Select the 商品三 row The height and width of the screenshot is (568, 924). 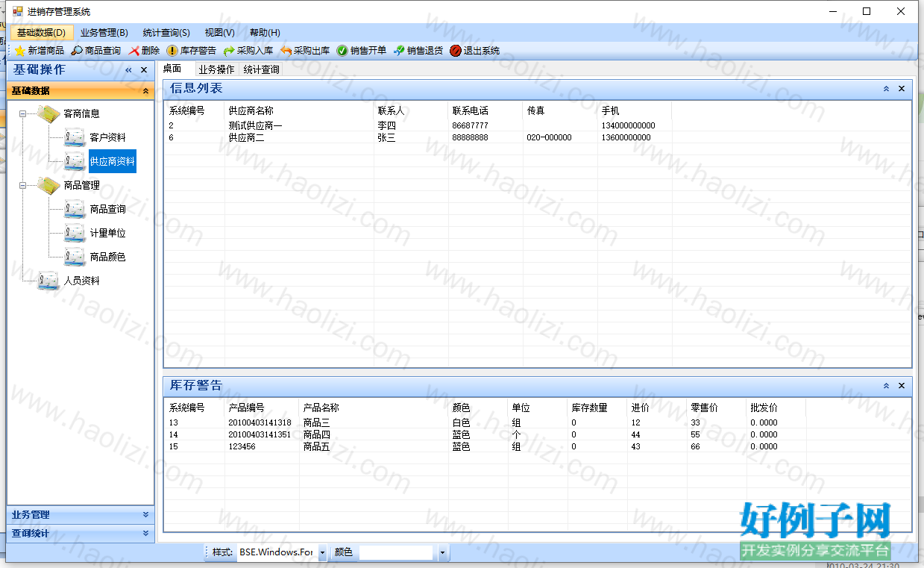(537, 422)
